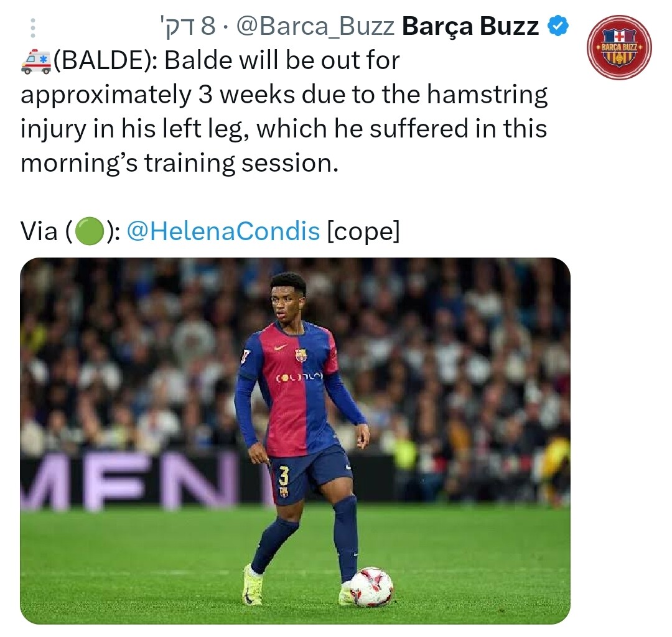
Task: Click the Barça Buzz display name
Action: (470, 26)
